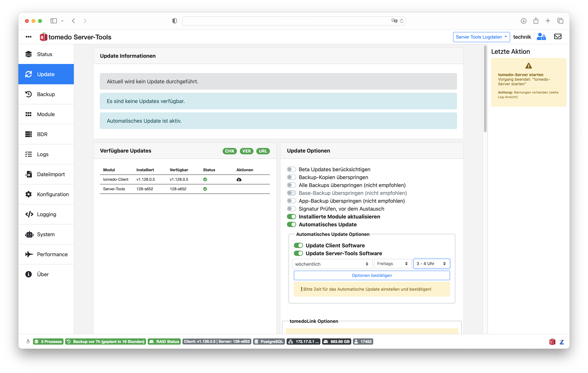This screenshot has width=588, height=373.
Task: Click the blue Z icon in bottom right
Action: (x=562, y=342)
